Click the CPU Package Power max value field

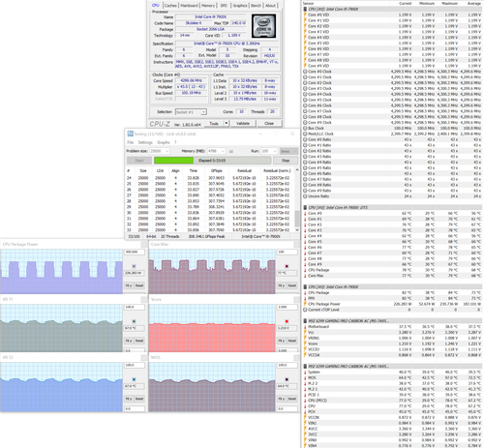[x=134, y=252]
